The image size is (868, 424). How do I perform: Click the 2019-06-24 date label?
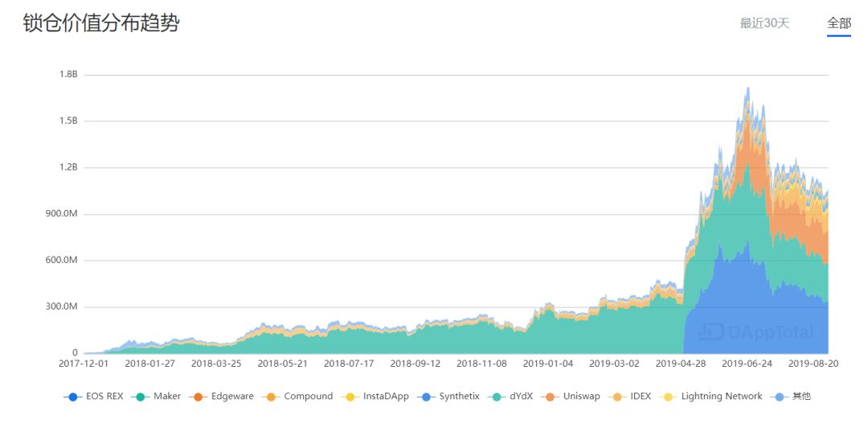[747, 364]
